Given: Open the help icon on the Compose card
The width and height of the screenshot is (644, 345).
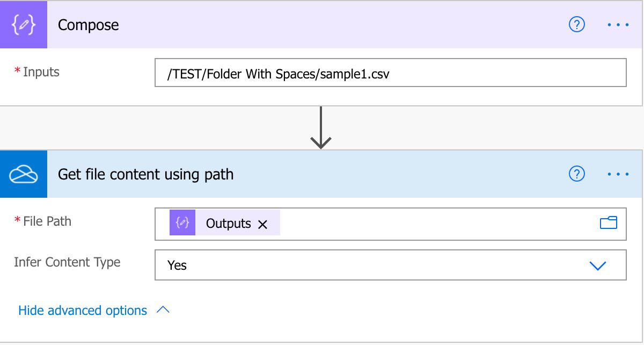Looking at the screenshot, I should 576,24.
